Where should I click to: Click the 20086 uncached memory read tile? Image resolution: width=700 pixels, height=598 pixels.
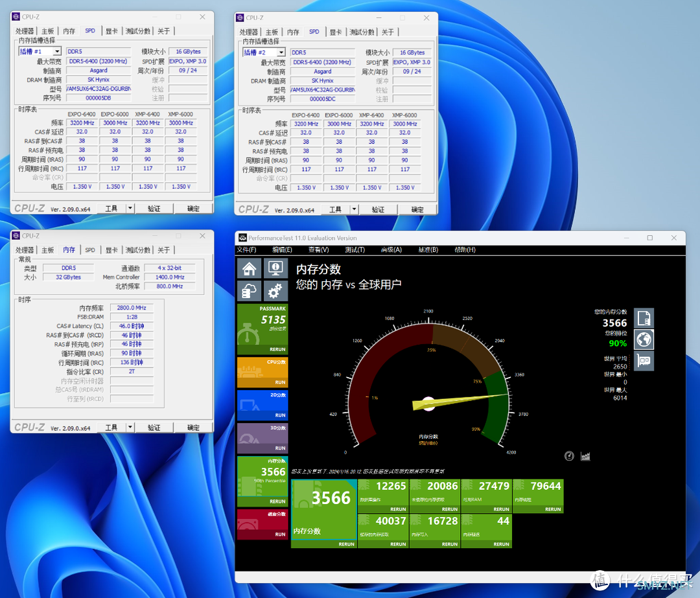click(435, 496)
